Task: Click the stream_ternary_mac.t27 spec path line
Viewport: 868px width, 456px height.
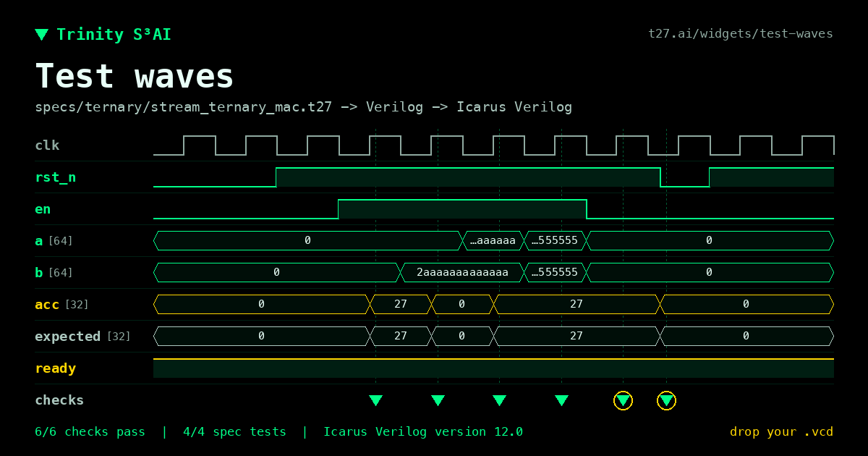Action: pos(304,107)
